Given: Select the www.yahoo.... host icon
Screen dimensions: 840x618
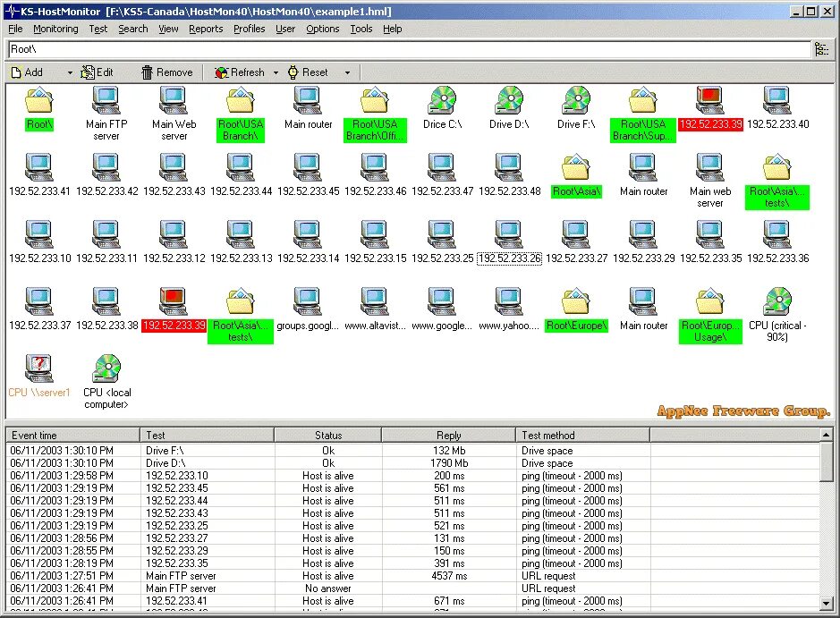Looking at the screenshot, I should click(x=509, y=302).
